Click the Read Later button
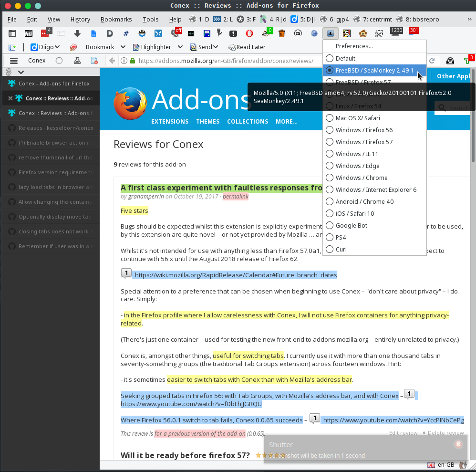Screen dimensions: 476x472 [x=247, y=47]
